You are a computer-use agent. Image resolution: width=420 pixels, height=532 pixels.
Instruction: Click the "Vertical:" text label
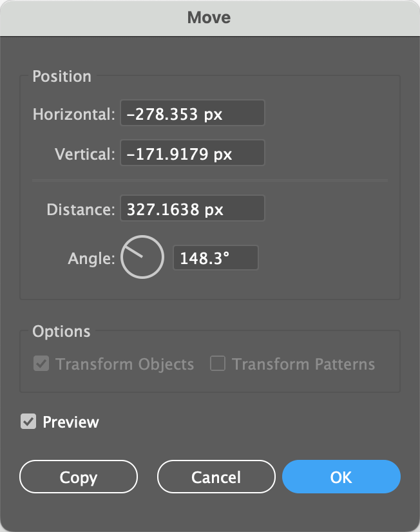(84, 154)
